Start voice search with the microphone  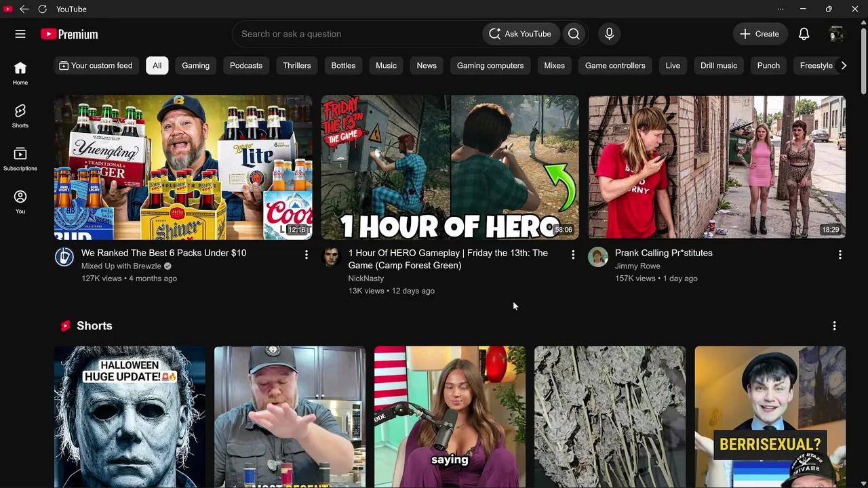(609, 34)
